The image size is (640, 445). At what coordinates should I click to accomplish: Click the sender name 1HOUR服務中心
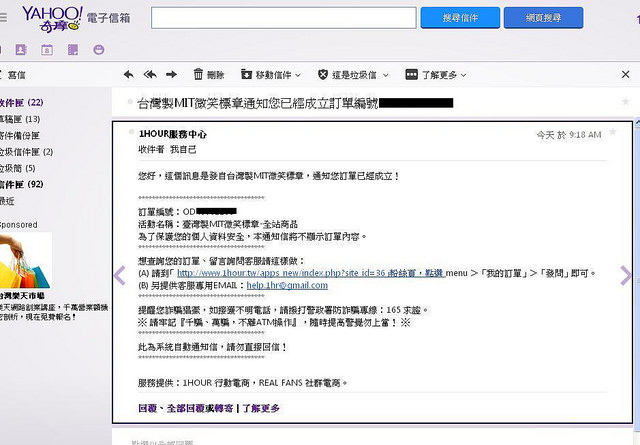point(173,134)
